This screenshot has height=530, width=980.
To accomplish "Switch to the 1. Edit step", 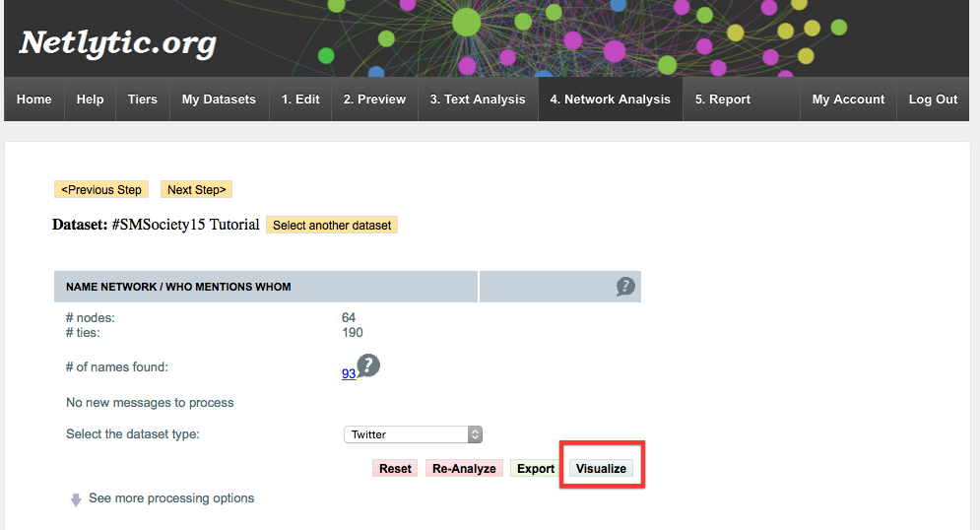I will (300, 99).
